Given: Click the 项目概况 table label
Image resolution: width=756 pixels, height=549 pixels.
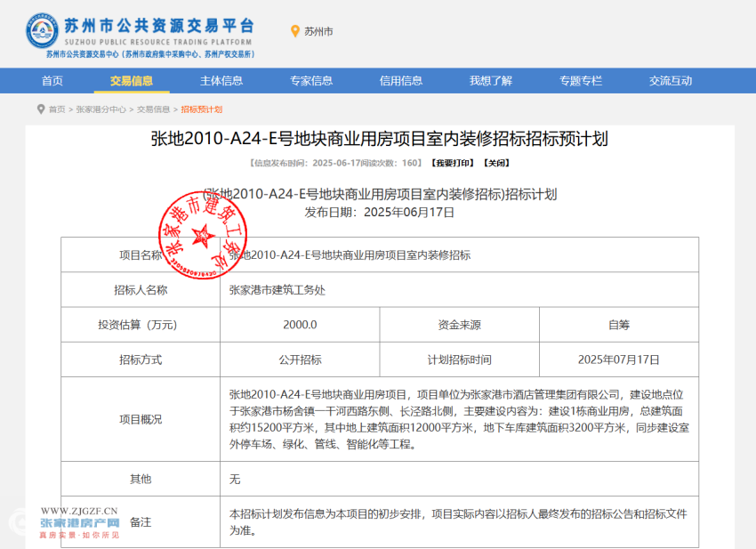Looking at the screenshot, I should [141, 419].
